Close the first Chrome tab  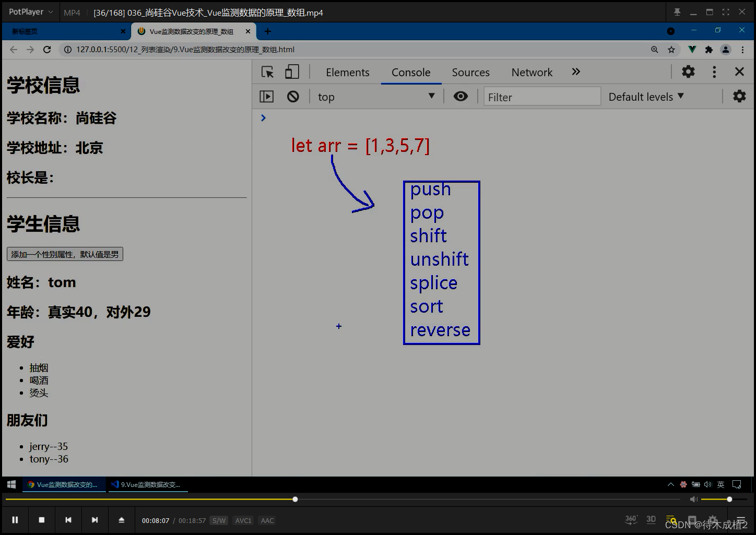click(x=123, y=31)
